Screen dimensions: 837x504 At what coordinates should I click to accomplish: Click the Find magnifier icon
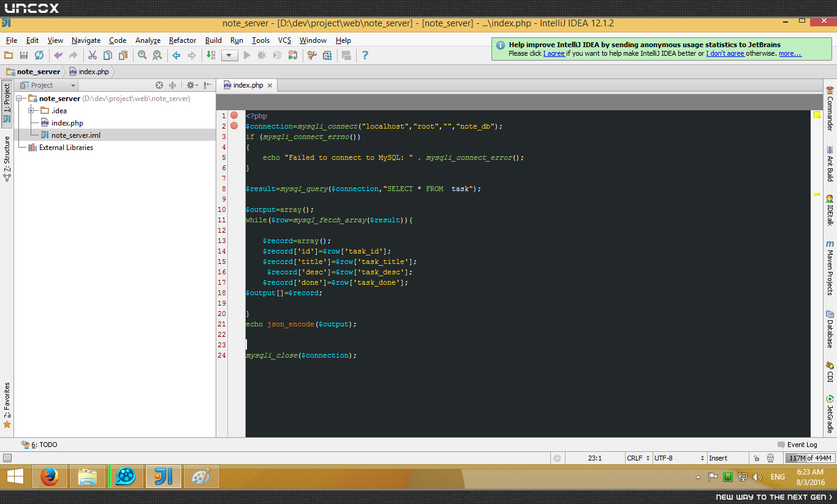(142, 56)
